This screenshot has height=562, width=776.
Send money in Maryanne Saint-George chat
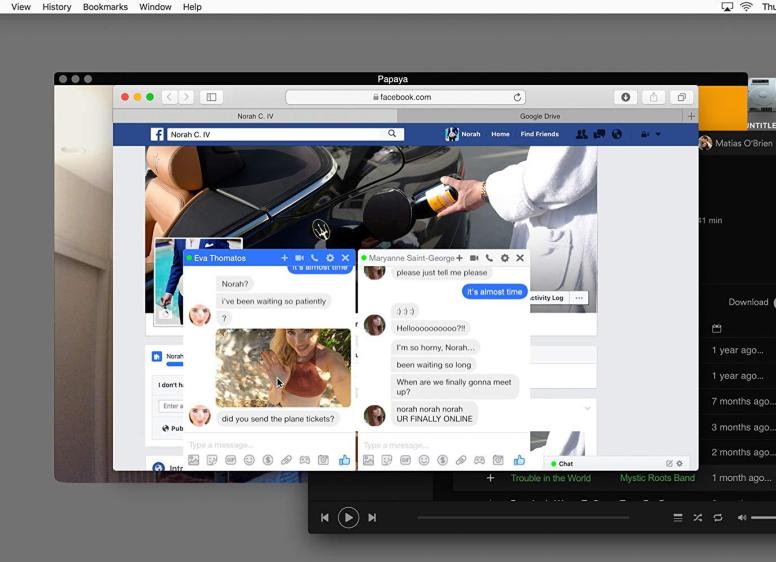pyautogui.click(x=442, y=460)
